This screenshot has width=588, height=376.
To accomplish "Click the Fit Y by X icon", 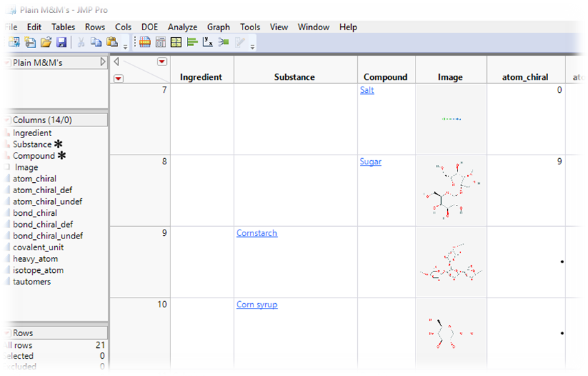I will (207, 42).
